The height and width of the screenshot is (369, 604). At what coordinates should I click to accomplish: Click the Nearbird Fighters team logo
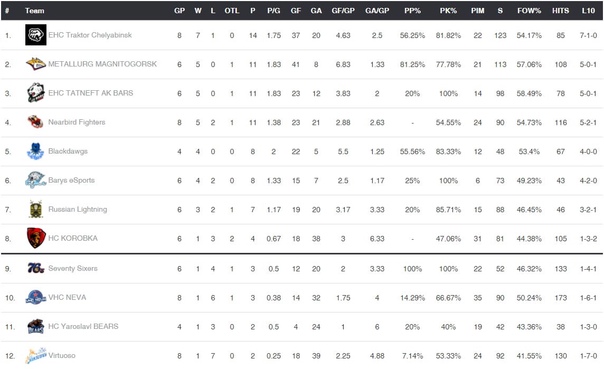point(35,122)
